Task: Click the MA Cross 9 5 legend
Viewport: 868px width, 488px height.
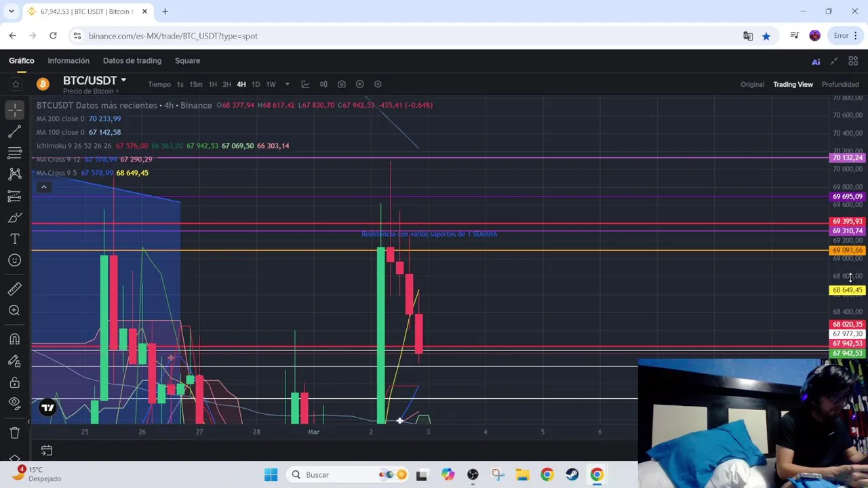Action: tap(92, 173)
